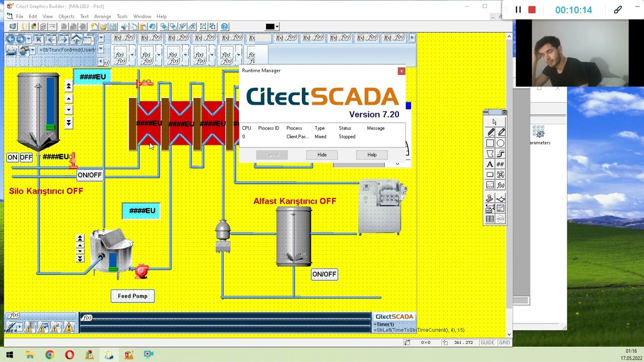Image resolution: width=644 pixels, height=362 pixels.
Task: Choose the Ellipse tool in toolbox
Action: pos(501,143)
